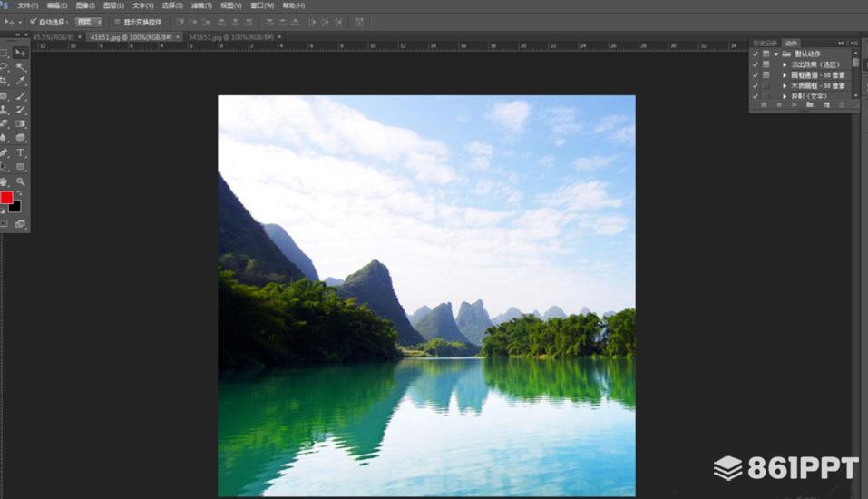
Task: Click Stop button in Actions panel
Action: pos(764,104)
